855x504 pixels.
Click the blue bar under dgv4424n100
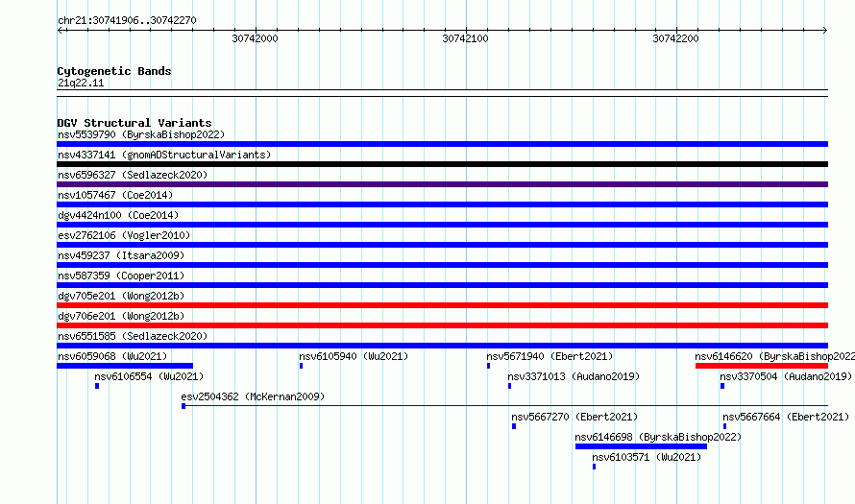tap(442, 225)
